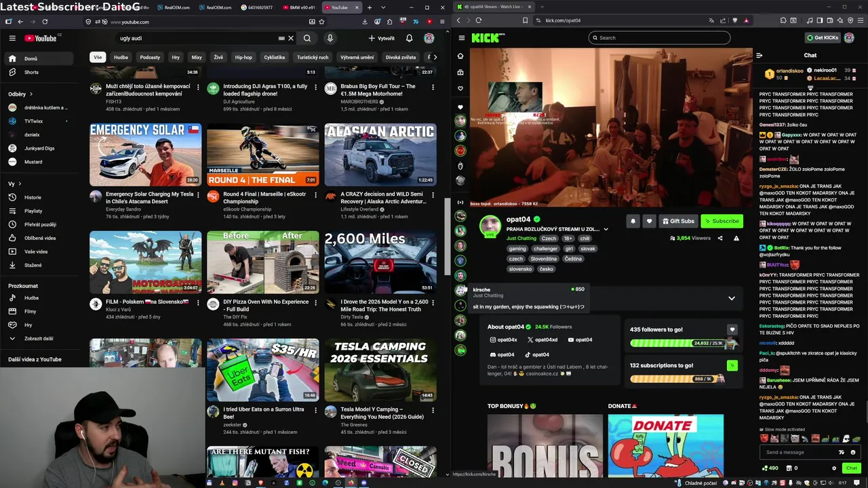Click the challenger tag

click(545, 249)
